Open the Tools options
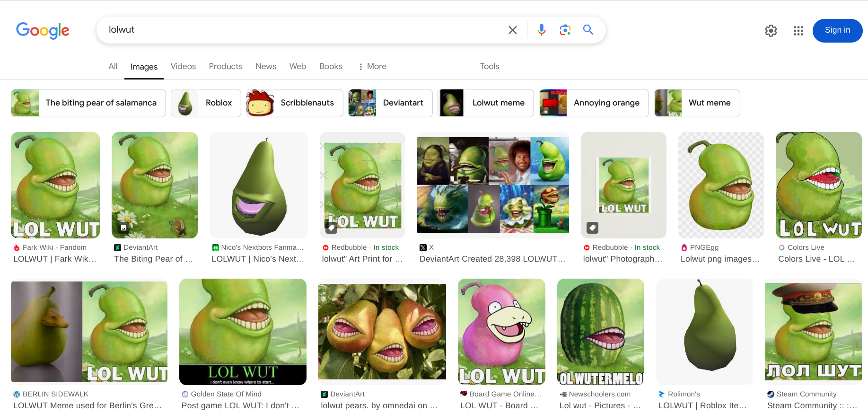 490,66
